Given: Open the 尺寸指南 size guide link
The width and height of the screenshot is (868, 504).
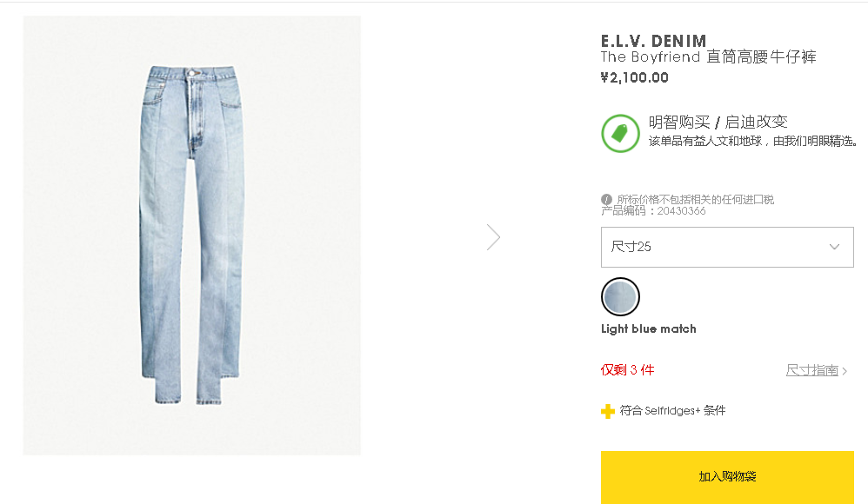Looking at the screenshot, I should [812, 370].
